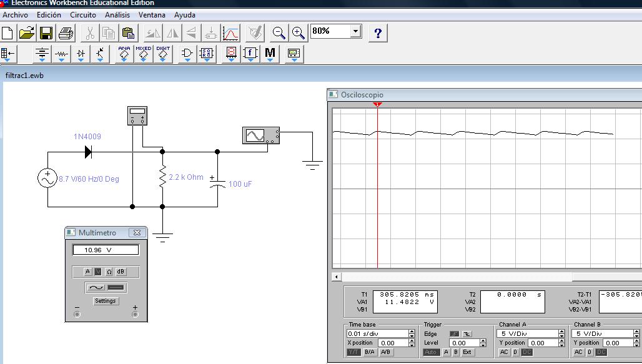Open the Sources parts bin
Viewport: 642px width, 364px height.
pyautogui.click(x=42, y=54)
